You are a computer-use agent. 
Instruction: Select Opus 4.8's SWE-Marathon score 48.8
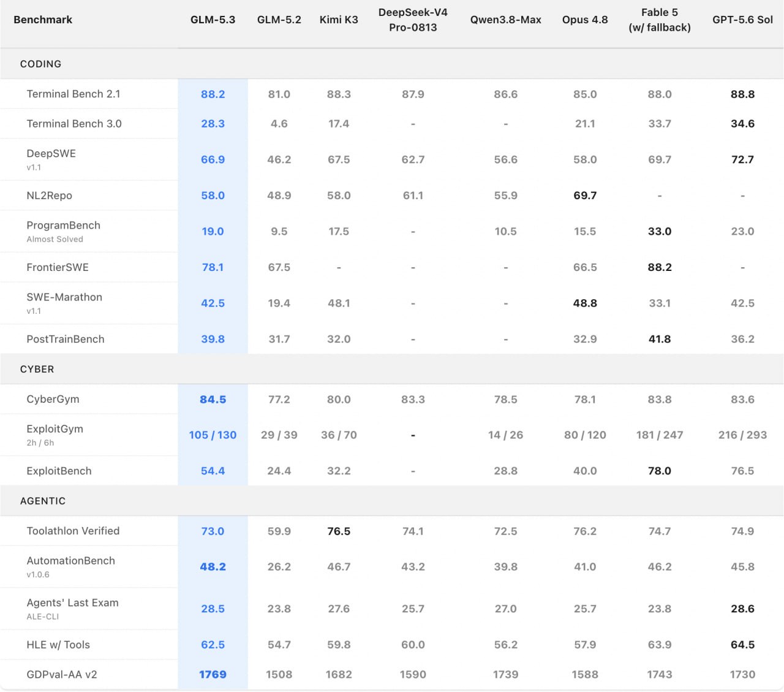[585, 303]
